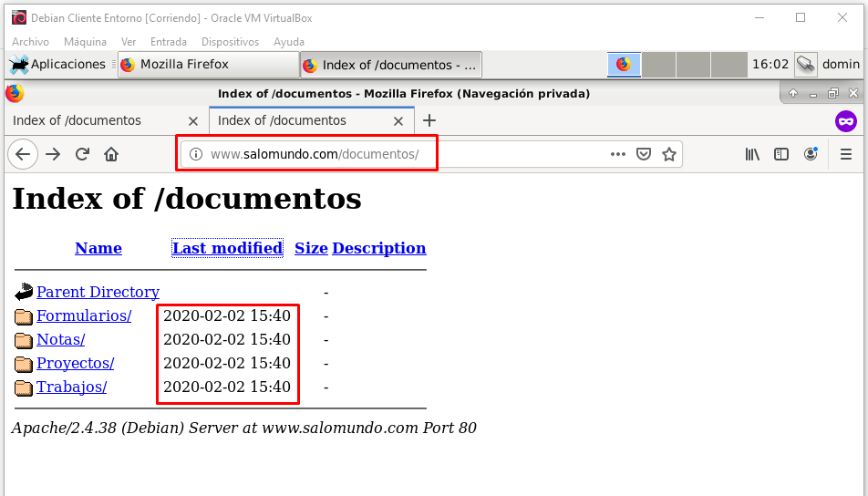Show site information icon in address bar
The width and height of the screenshot is (868, 496).
[195, 154]
